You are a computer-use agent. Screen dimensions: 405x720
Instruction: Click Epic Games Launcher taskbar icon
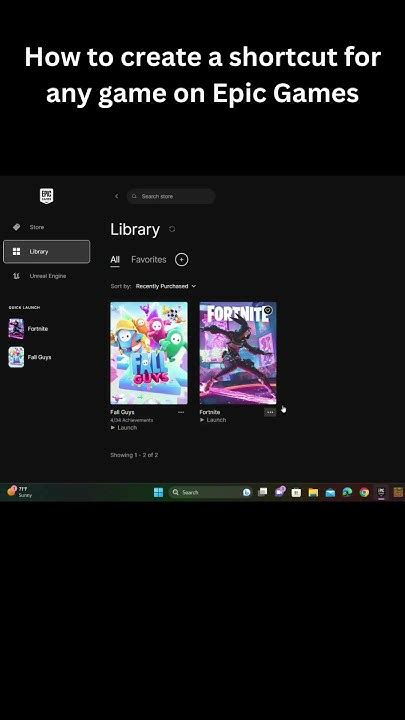point(381,492)
